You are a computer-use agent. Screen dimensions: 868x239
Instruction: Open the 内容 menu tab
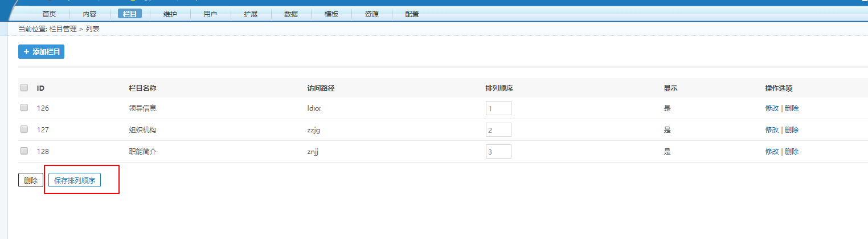coord(89,14)
